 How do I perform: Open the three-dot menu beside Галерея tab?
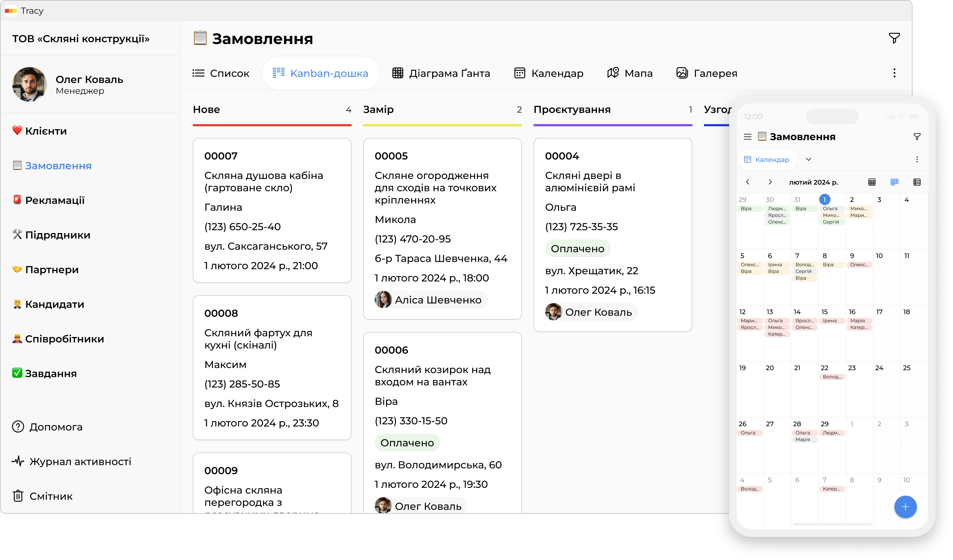(x=894, y=73)
